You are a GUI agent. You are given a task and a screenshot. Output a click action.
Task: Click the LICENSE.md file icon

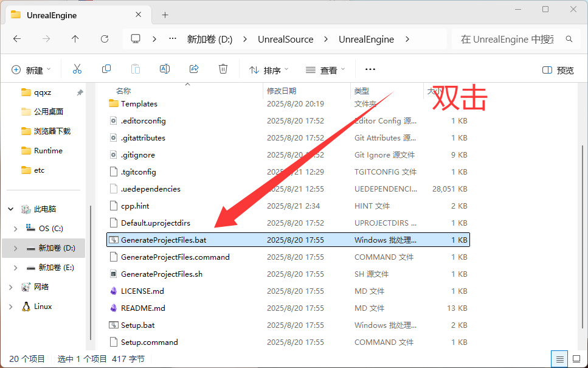coord(114,291)
